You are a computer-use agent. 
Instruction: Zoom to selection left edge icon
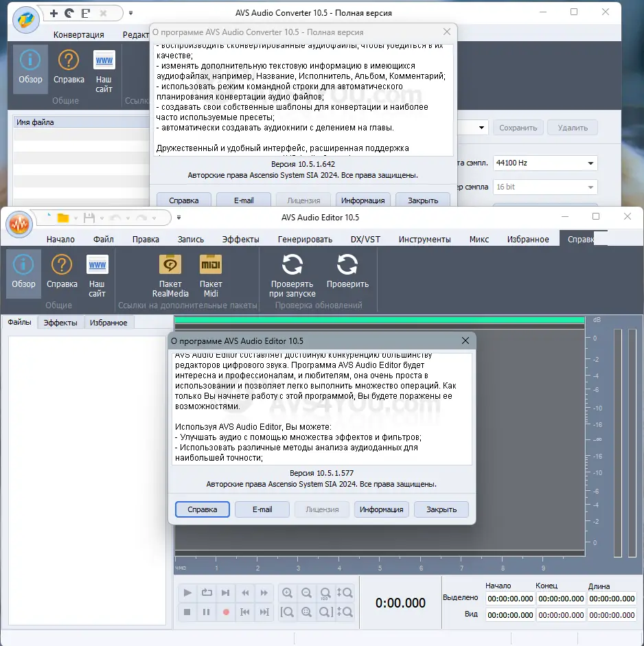pos(287,612)
